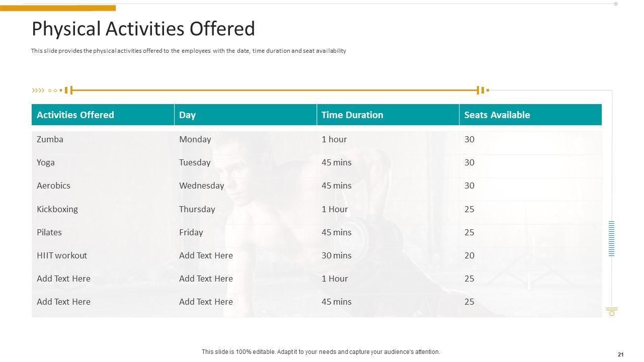The height and width of the screenshot is (362, 644).
Task: Select the Zumba activity cell
Action: click(x=50, y=140)
